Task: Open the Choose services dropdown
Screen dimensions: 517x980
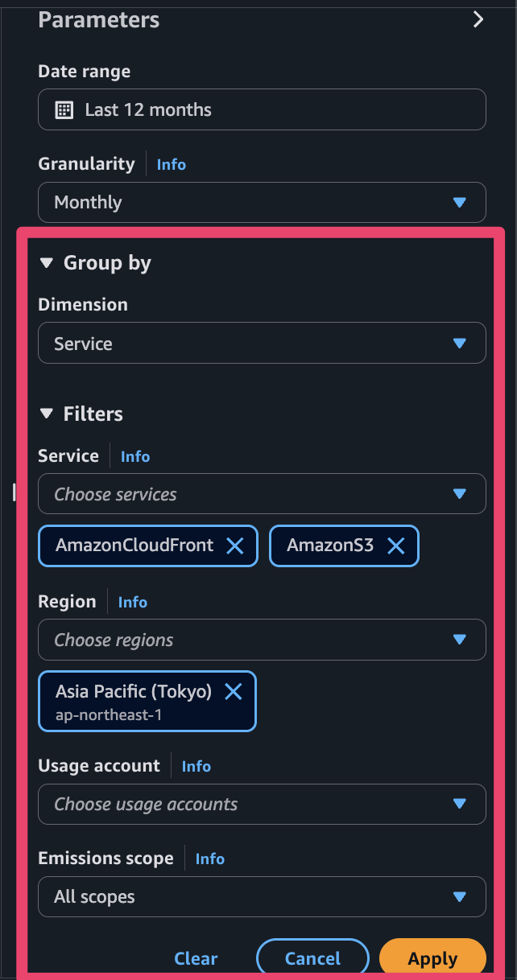Action: pyautogui.click(x=262, y=494)
